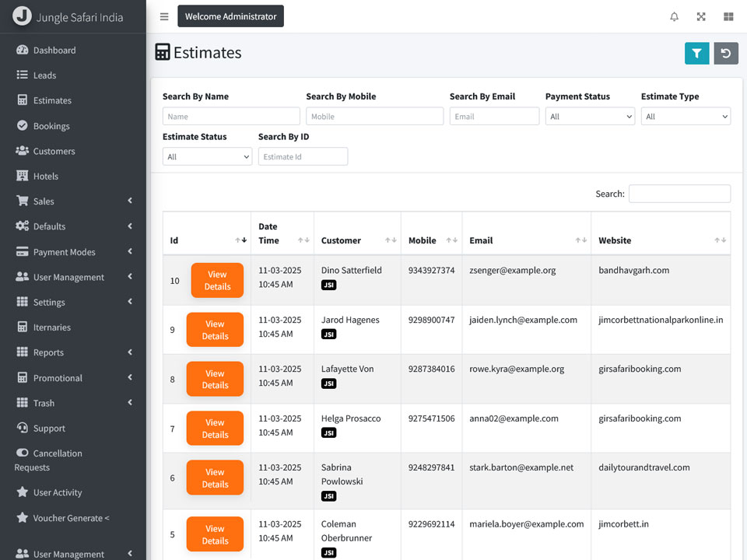Click the Search By Email field
The width and height of the screenshot is (747, 560).
[x=495, y=116]
